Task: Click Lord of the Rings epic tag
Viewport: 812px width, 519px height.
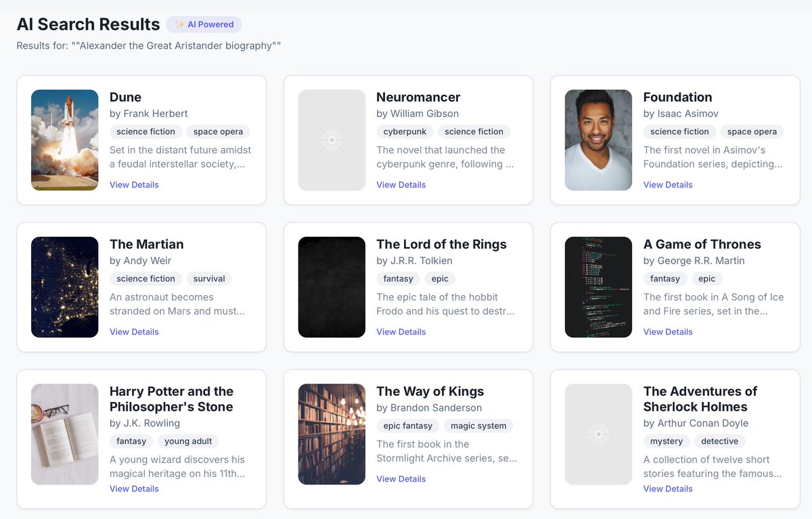Action: point(440,279)
